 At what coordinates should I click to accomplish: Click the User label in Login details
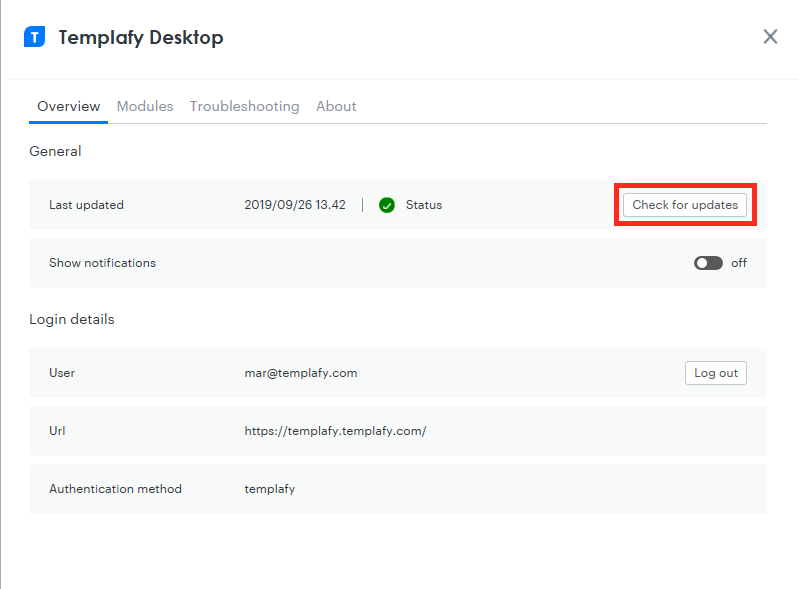tap(62, 373)
